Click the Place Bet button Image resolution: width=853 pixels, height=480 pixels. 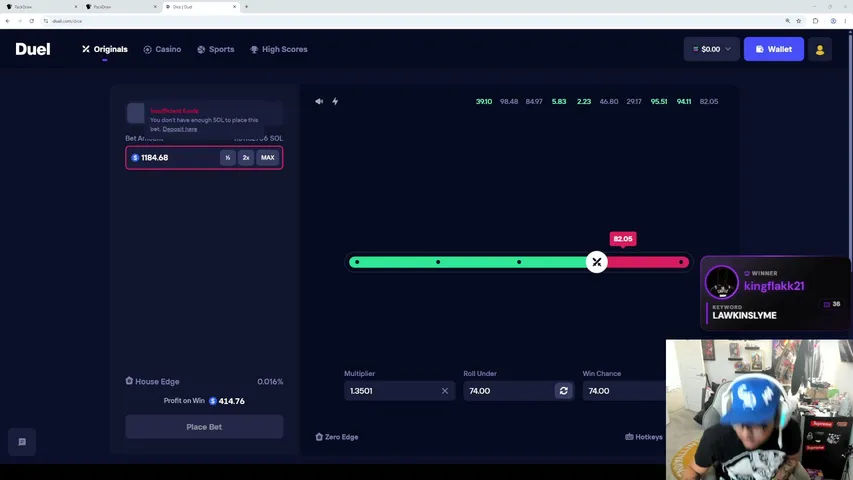[204, 427]
